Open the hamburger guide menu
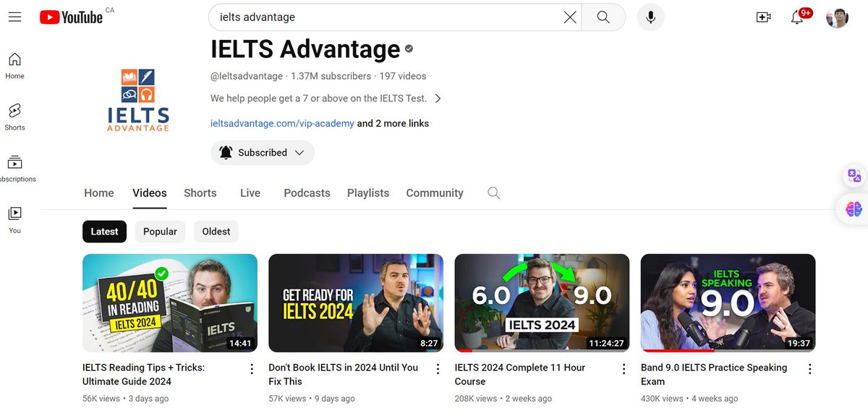This screenshot has width=868, height=414. click(14, 17)
